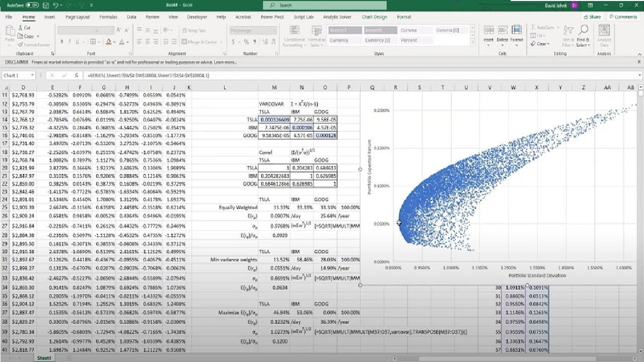Switch to the Insert tab
This screenshot has height=362, width=644.
[50, 17]
